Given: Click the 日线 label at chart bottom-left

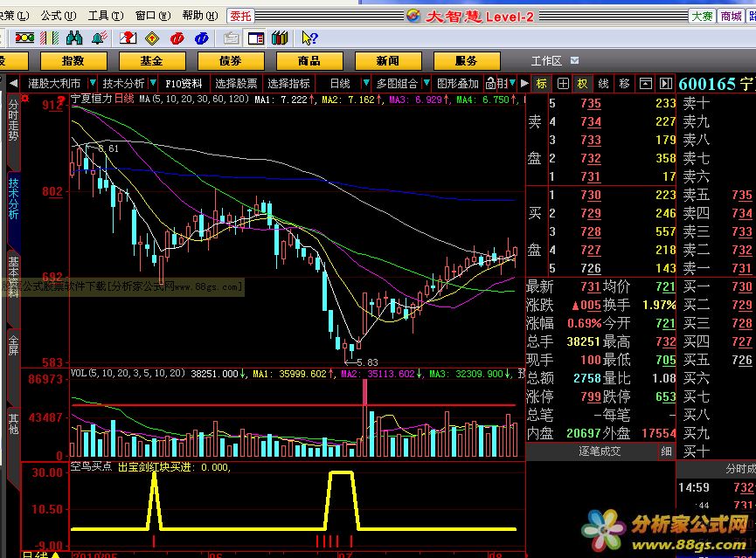Looking at the screenshot, I should coord(35,555).
